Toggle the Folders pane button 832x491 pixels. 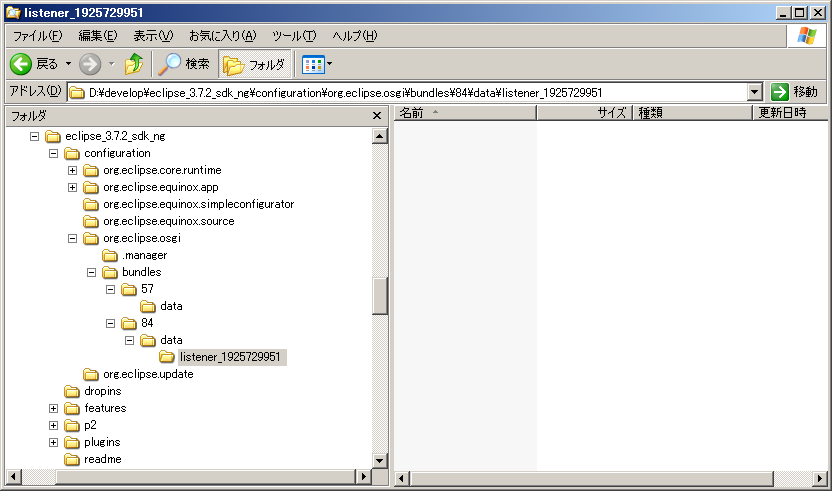click(255, 65)
